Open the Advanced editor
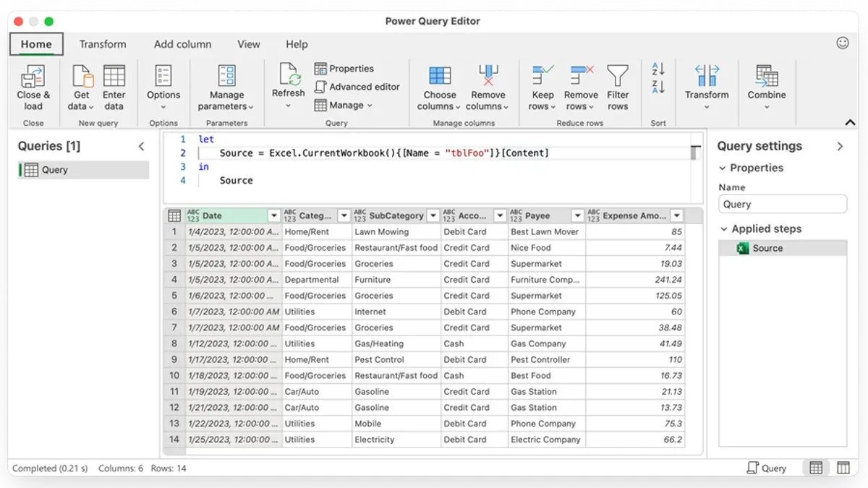This screenshot has width=868, height=488. [357, 87]
